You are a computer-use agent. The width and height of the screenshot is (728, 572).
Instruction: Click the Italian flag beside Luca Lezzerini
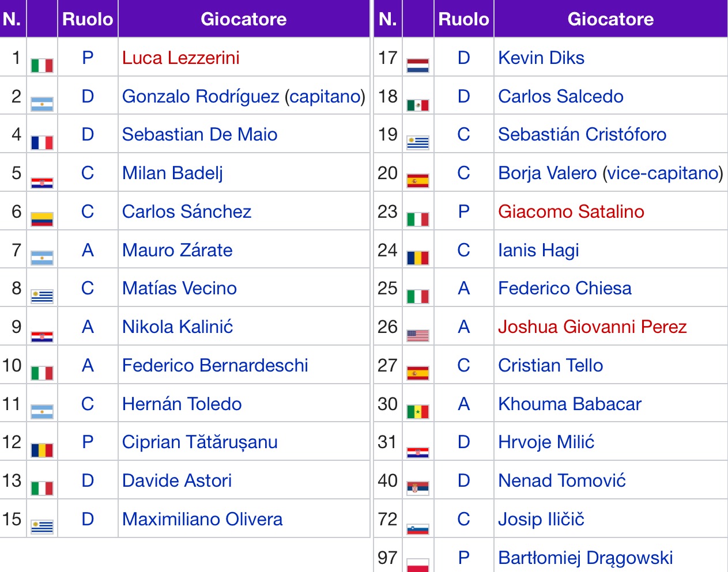click(42, 65)
